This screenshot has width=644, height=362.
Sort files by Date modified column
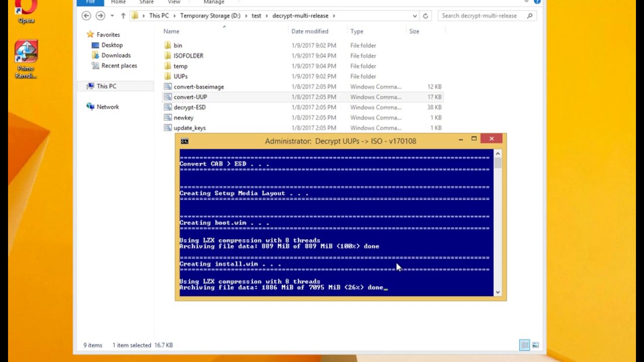(x=310, y=31)
